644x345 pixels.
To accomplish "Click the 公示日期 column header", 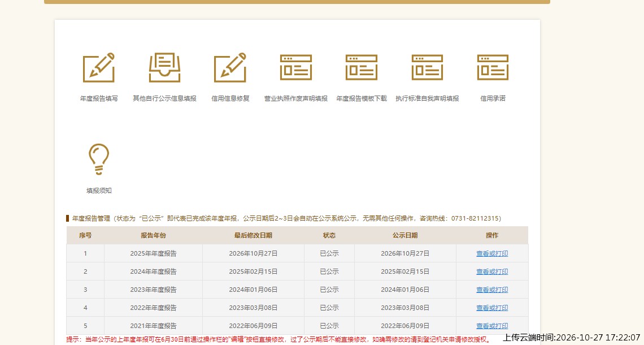I will tap(405, 235).
